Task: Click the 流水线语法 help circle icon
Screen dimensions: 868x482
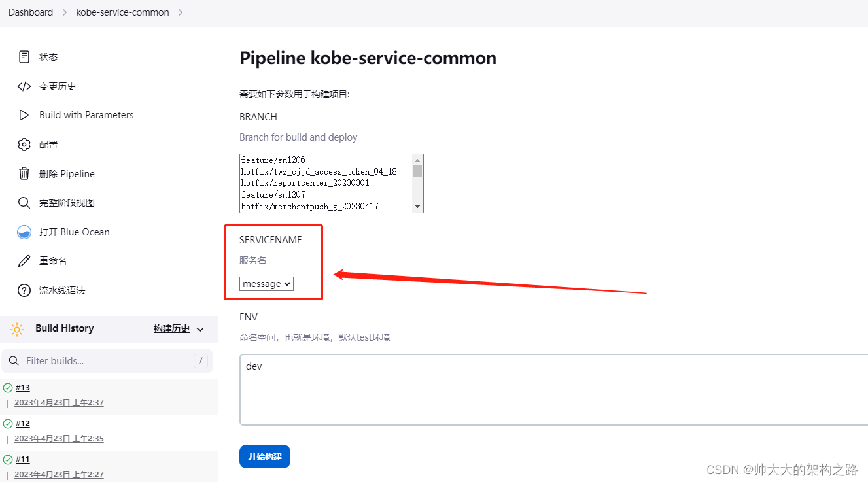Action: pos(24,290)
